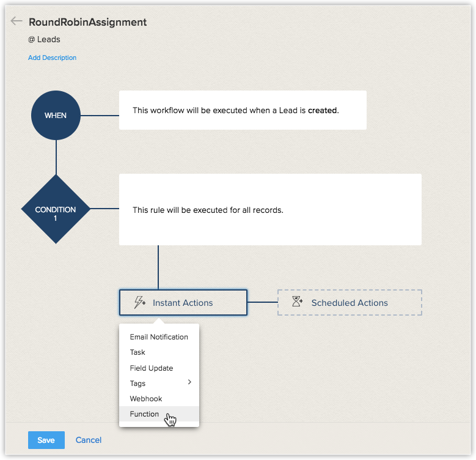Open the Add Description link

(x=52, y=57)
